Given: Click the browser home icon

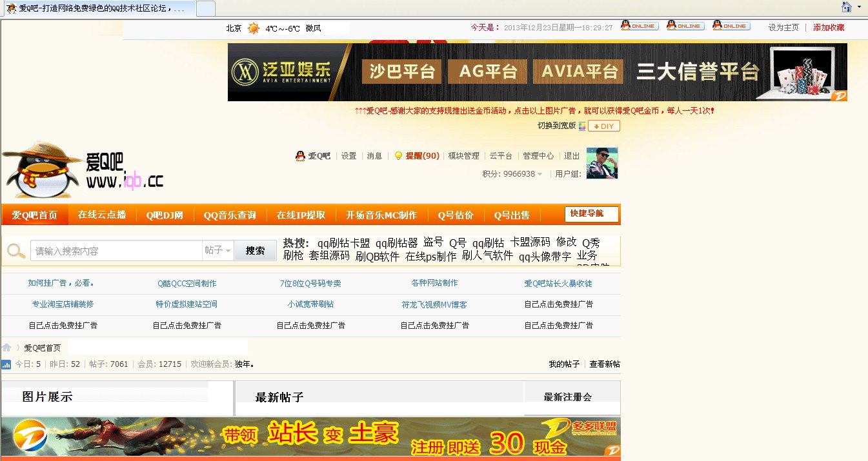Looking at the screenshot, I should [847, 6].
